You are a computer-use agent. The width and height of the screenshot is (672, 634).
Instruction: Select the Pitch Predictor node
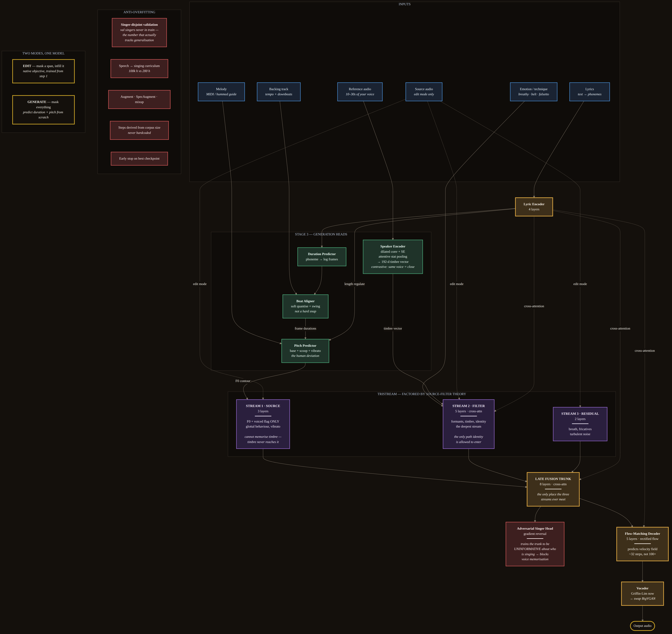click(305, 351)
